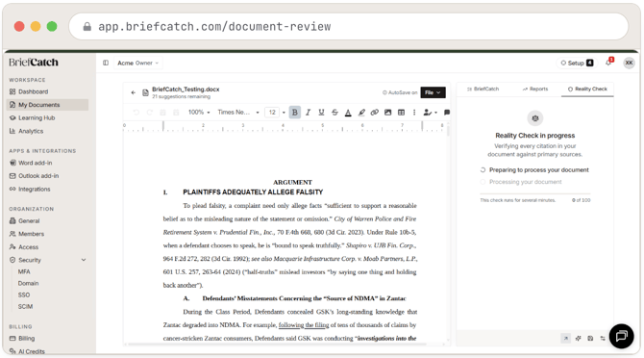This screenshot has height=358, width=644.
Task: Open the chat support bubble
Action: coord(621,336)
